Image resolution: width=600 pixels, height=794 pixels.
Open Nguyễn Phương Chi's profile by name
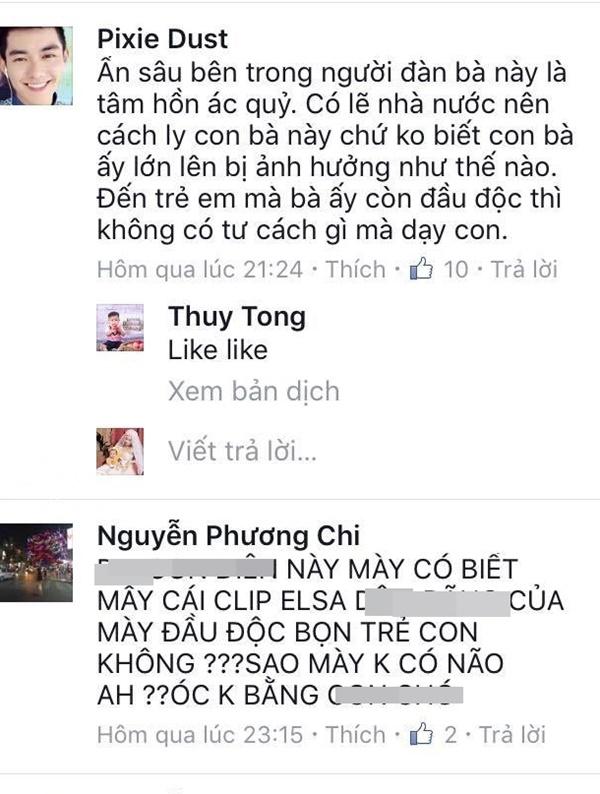pyautogui.click(x=228, y=537)
